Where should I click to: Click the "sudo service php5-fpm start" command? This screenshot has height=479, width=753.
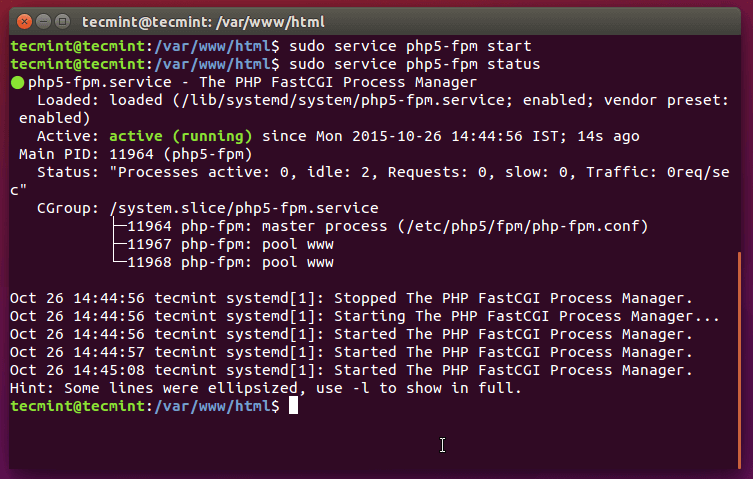[x=412, y=46]
